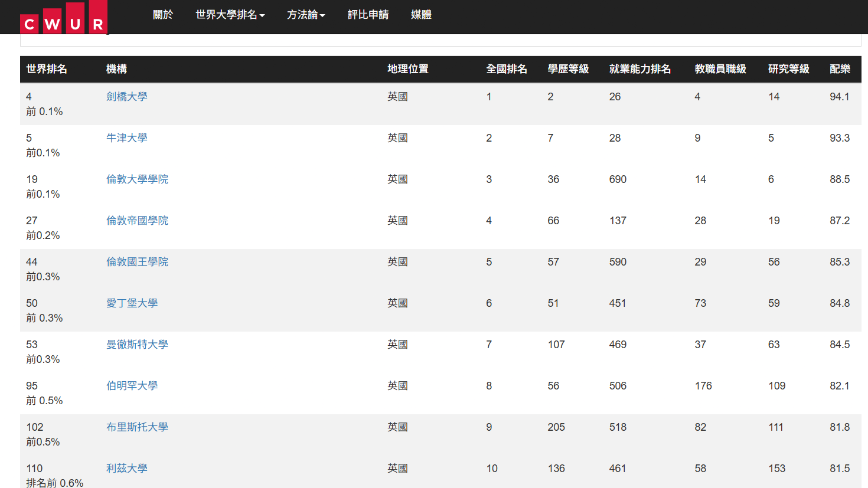Select employability rank 451 in 愛丁堡大學 row
868x488 pixels.
pos(618,303)
